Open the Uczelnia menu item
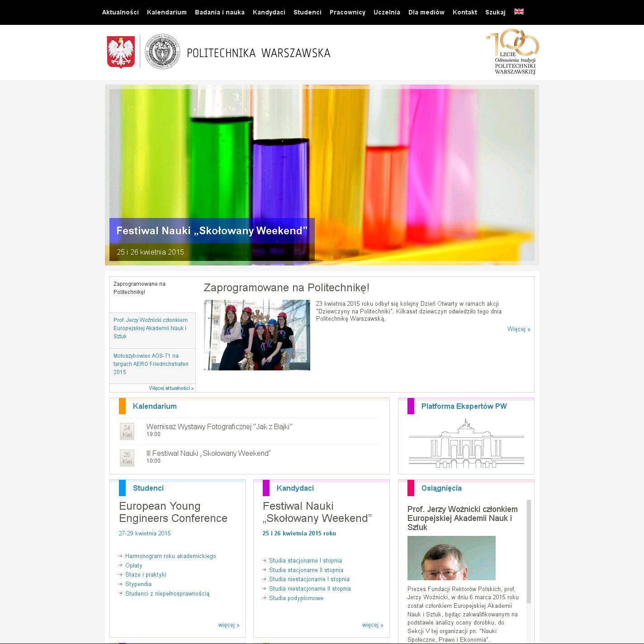Screen dimensions: 644x644 pos(387,12)
